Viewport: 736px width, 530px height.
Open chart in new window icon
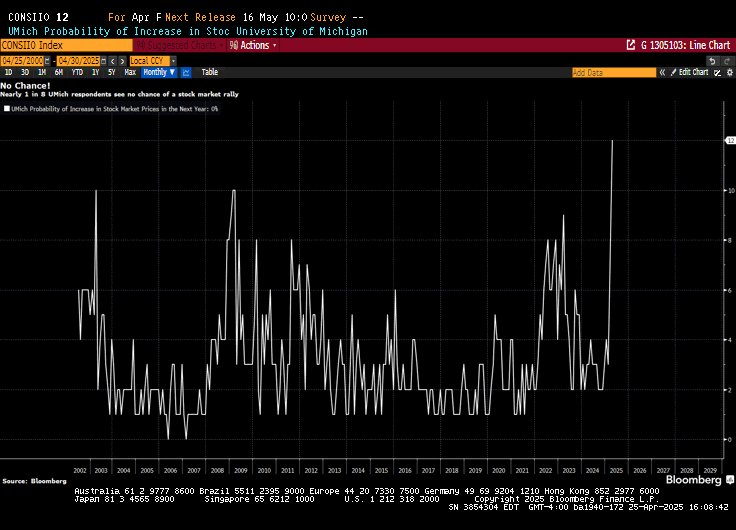(630, 45)
